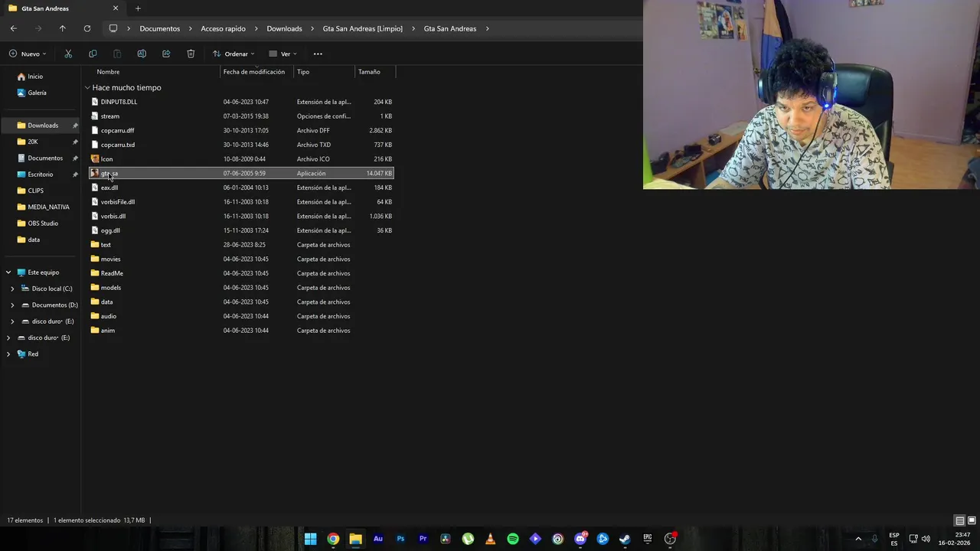This screenshot has height=551, width=980.
Task: Open Premiere Pro from the taskbar
Action: click(x=423, y=539)
